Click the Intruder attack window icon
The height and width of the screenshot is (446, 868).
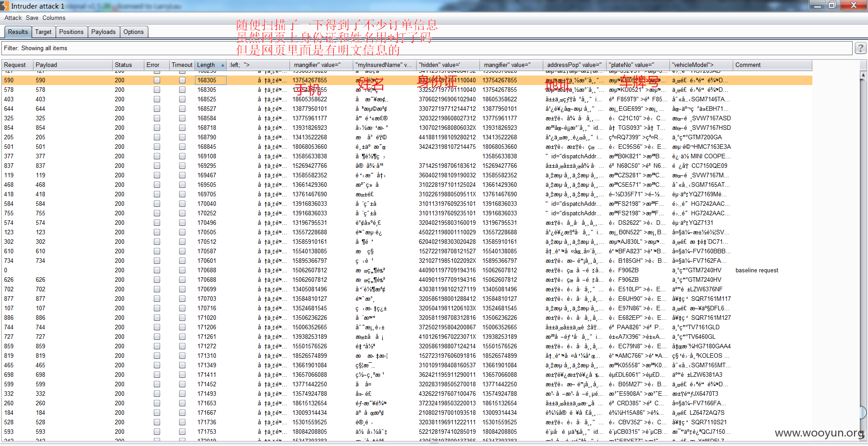point(5,5)
